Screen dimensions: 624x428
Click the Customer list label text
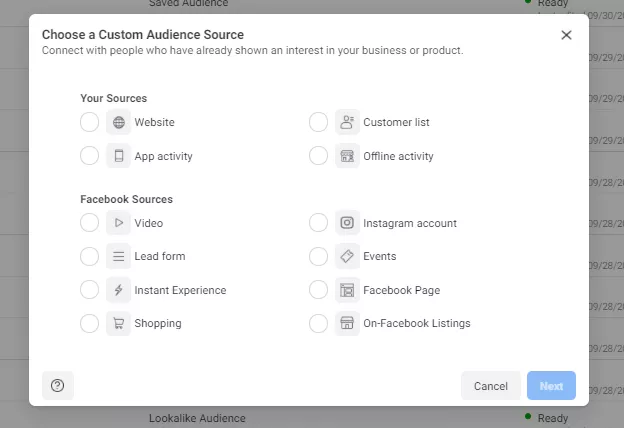(x=396, y=122)
